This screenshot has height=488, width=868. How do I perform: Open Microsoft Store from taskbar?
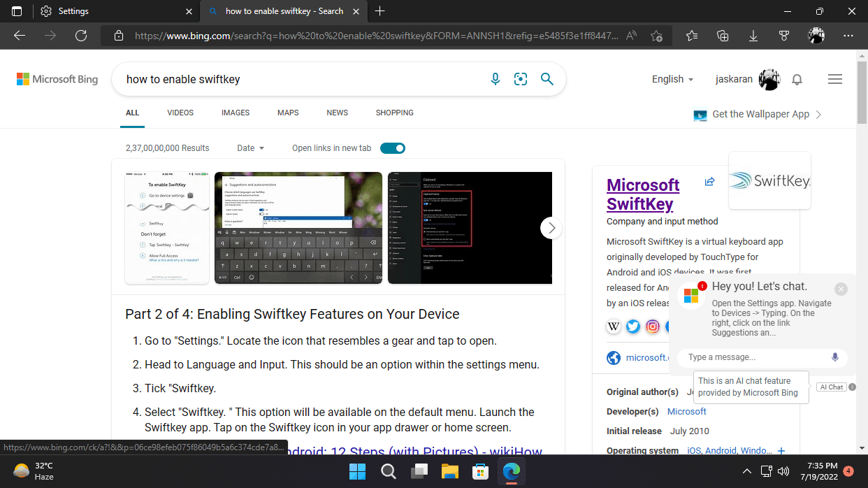pyautogui.click(x=480, y=472)
